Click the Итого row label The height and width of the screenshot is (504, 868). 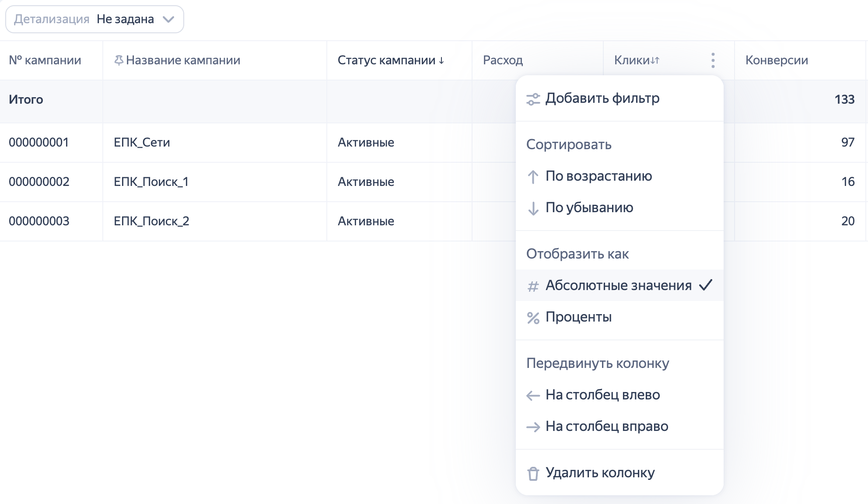[26, 100]
